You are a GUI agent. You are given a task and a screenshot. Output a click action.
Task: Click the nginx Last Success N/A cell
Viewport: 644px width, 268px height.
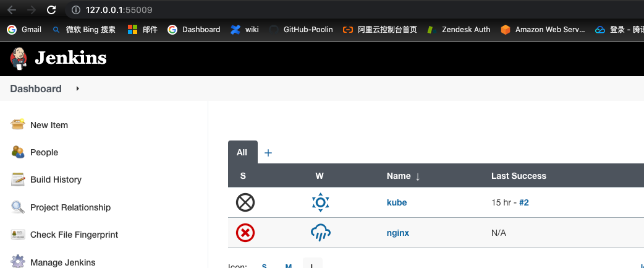499,233
